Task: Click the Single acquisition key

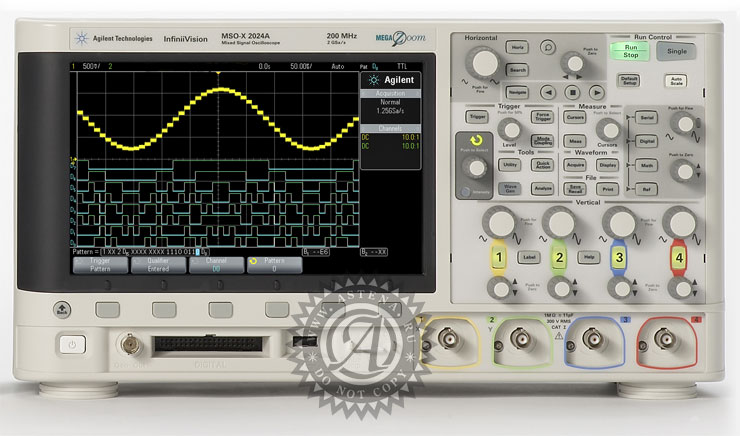Action: click(x=676, y=51)
